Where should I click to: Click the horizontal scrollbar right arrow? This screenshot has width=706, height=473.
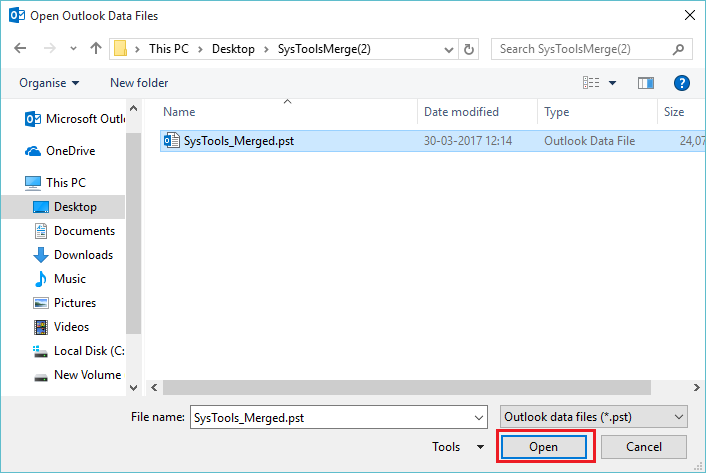coord(696,387)
